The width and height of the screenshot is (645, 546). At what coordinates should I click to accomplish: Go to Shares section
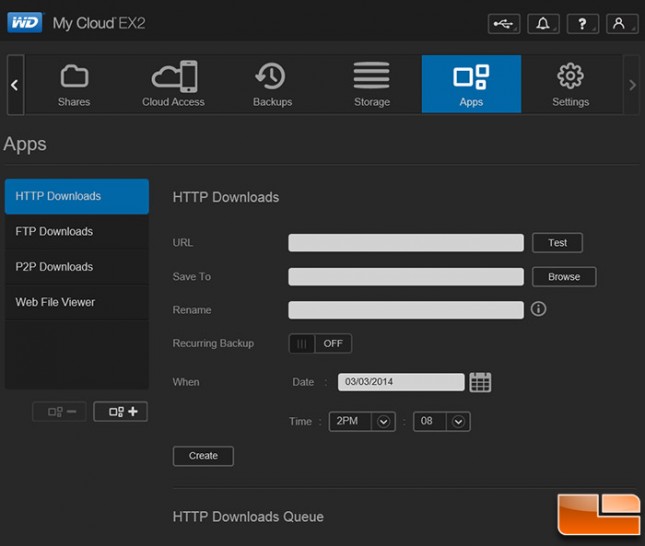coord(74,84)
